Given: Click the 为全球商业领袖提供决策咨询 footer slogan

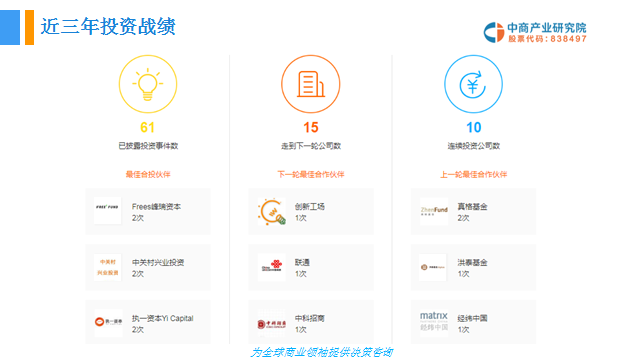Looking at the screenshot, I should 322,352.
